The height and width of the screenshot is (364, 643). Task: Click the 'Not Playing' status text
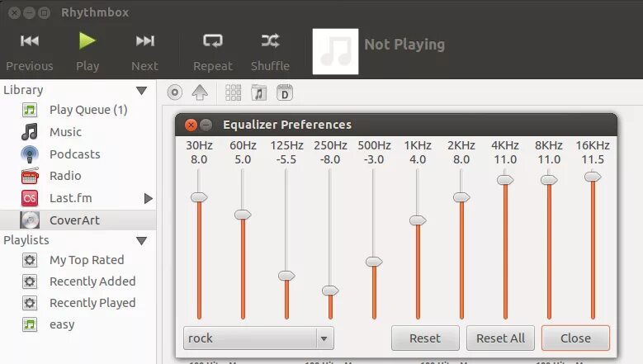coord(404,45)
